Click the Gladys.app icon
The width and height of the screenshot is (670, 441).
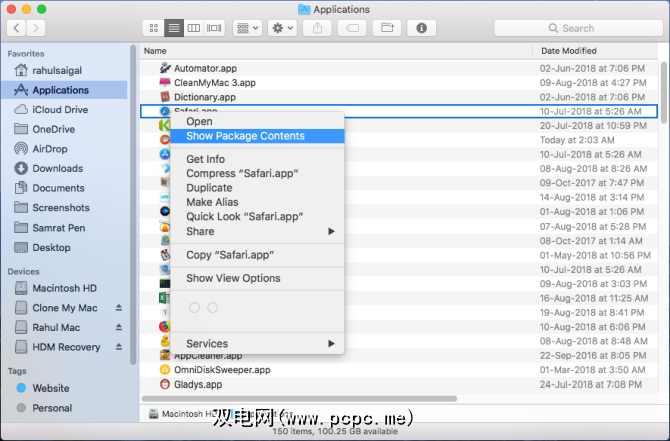pyautogui.click(x=165, y=384)
